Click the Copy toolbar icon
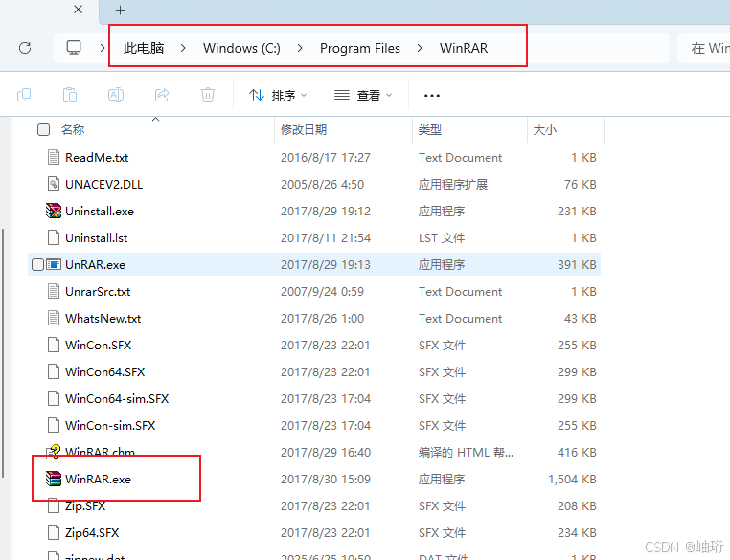The image size is (730, 560). [24, 95]
